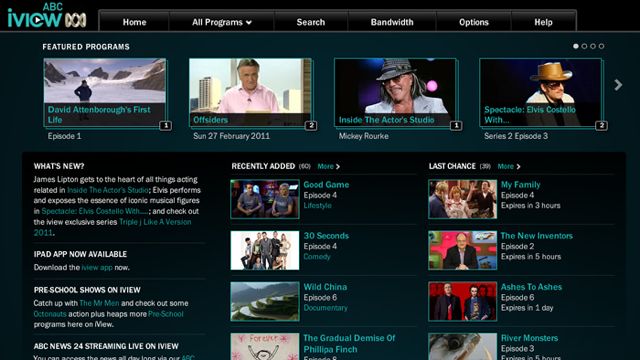Expand Last Chance via More arrow
The image size is (640, 360).
coord(509,166)
